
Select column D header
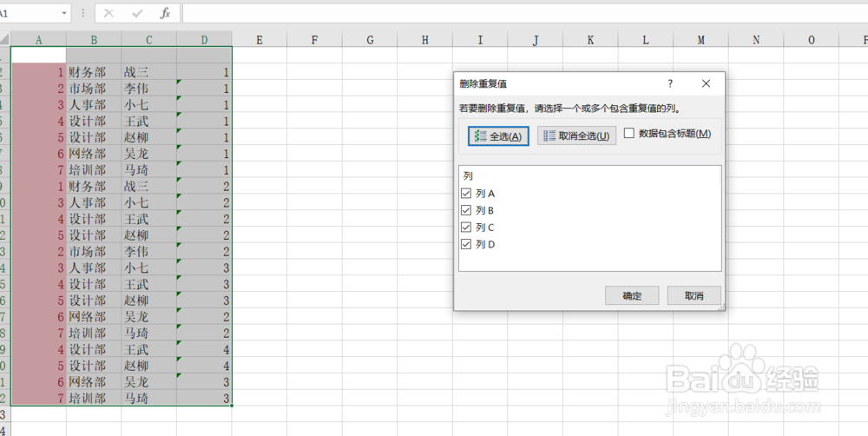(204, 39)
